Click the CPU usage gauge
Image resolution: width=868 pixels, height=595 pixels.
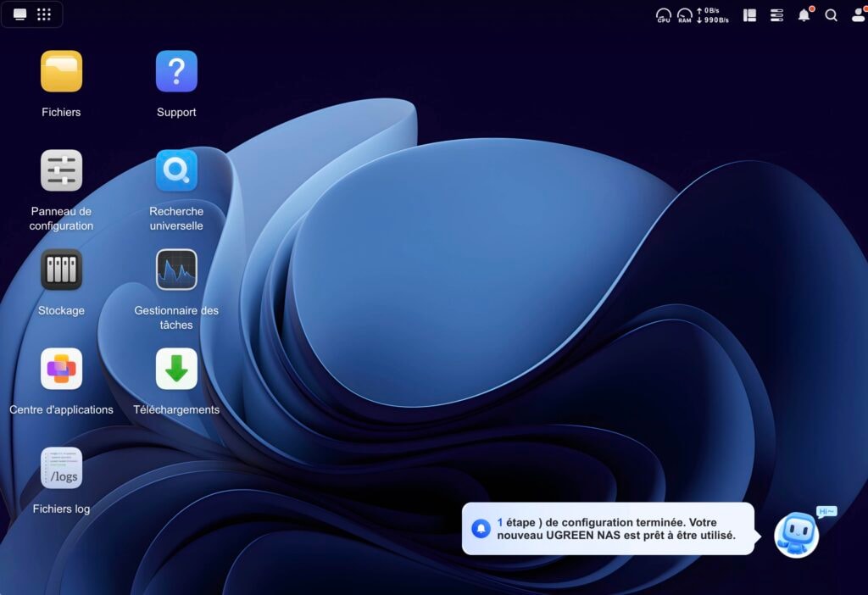pos(664,15)
